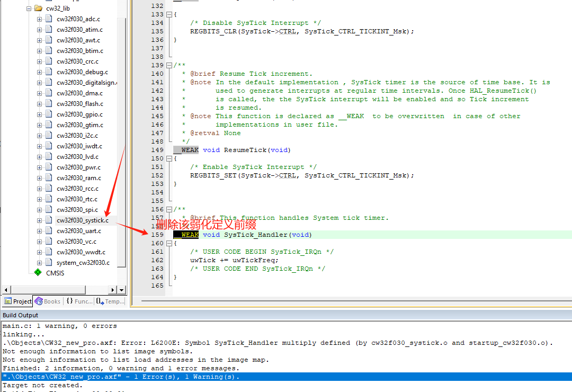Screen dimensions: 572x392
Task: Select system_cw32f030.c in project tree
Action: (83, 262)
